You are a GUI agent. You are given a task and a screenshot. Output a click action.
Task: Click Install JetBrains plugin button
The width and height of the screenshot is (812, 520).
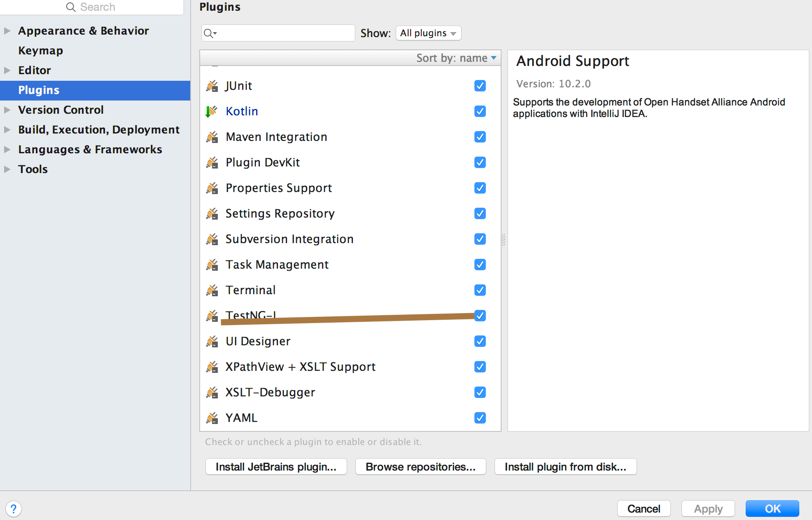click(x=276, y=467)
